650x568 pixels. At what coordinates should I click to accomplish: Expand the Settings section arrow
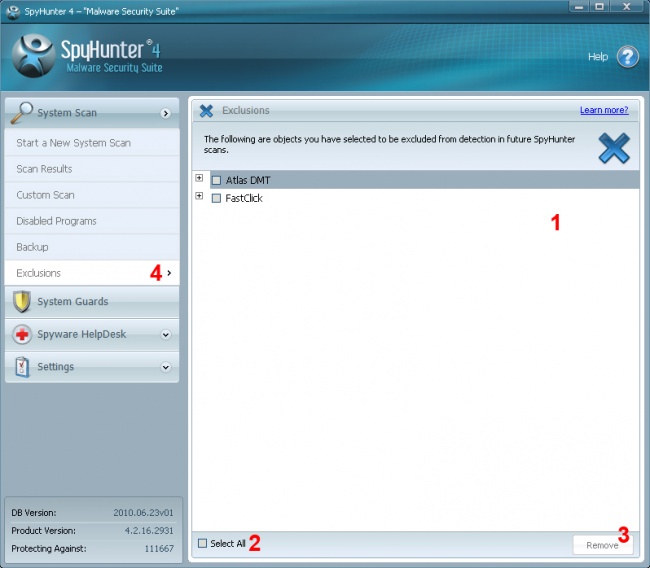pos(166,368)
